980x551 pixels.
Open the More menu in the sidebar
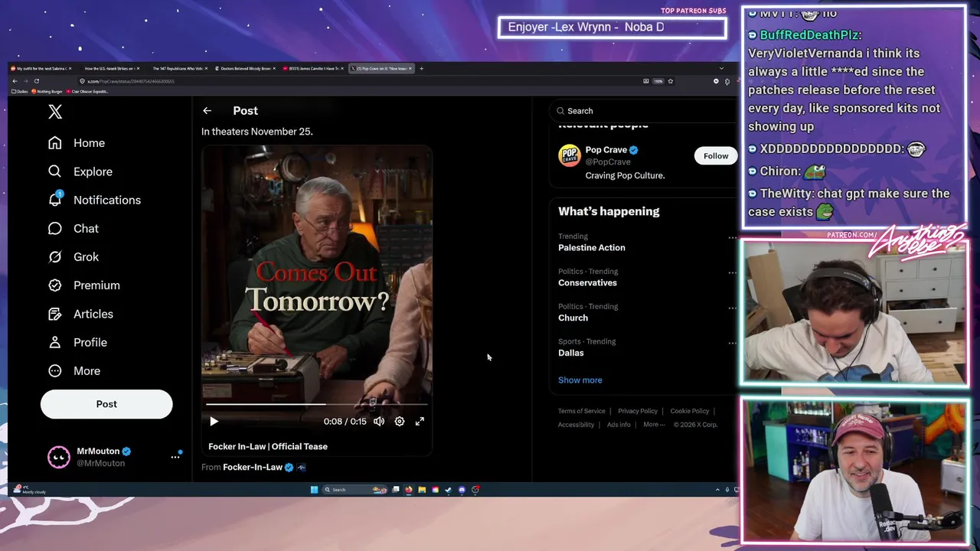pos(73,370)
